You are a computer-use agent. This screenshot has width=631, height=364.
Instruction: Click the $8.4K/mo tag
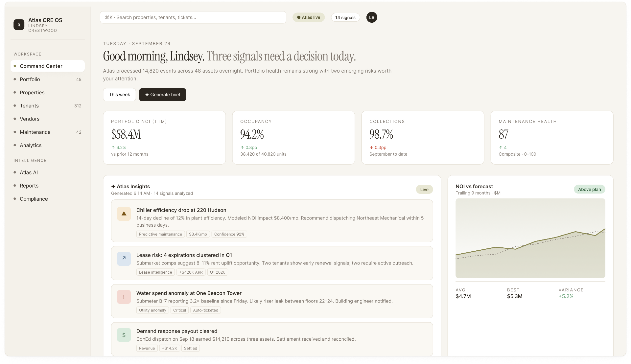(198, 234)
